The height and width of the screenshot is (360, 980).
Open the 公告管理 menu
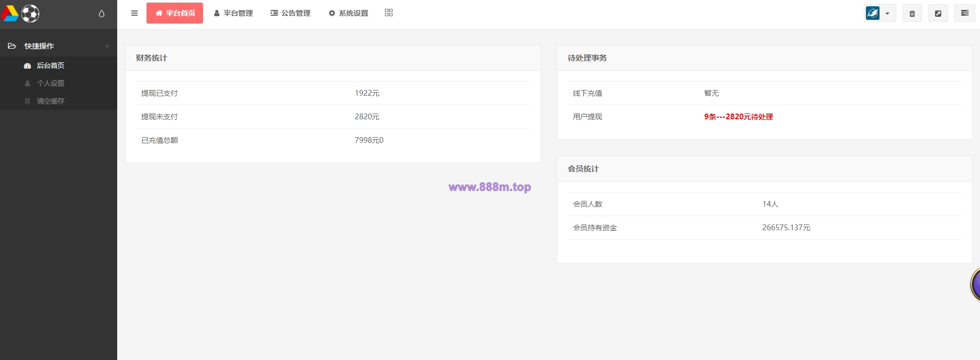pyautogui.click(x=290, y=13)
